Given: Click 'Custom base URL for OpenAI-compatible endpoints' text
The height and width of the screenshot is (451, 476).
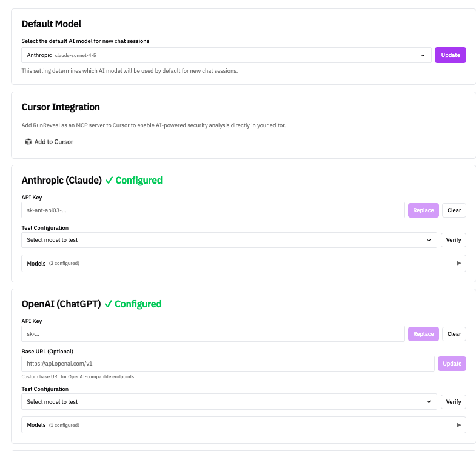Looking at the screenshot, I should click(78, 376).
